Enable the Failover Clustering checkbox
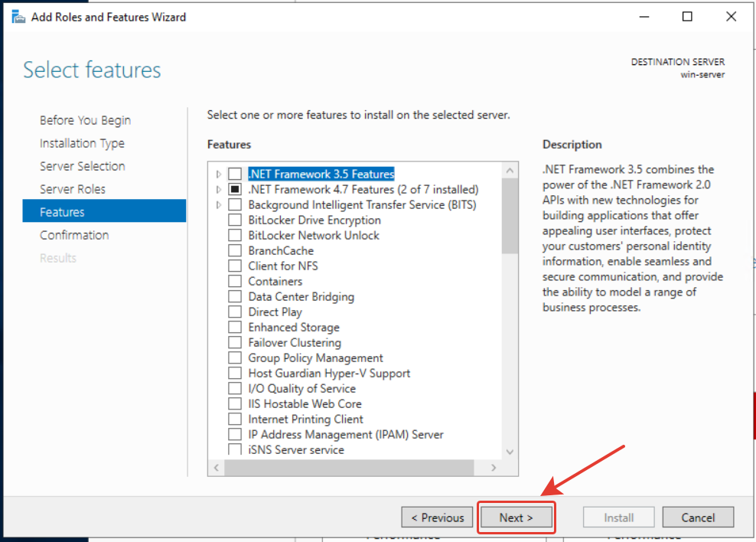Screen dimensions: 756x542 (235, 343)
